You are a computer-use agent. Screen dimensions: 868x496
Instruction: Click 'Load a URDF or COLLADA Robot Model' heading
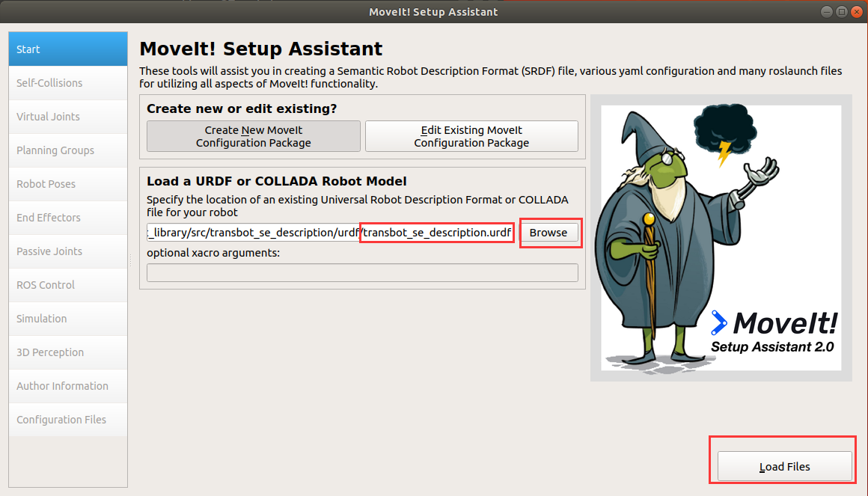[277, 181]
